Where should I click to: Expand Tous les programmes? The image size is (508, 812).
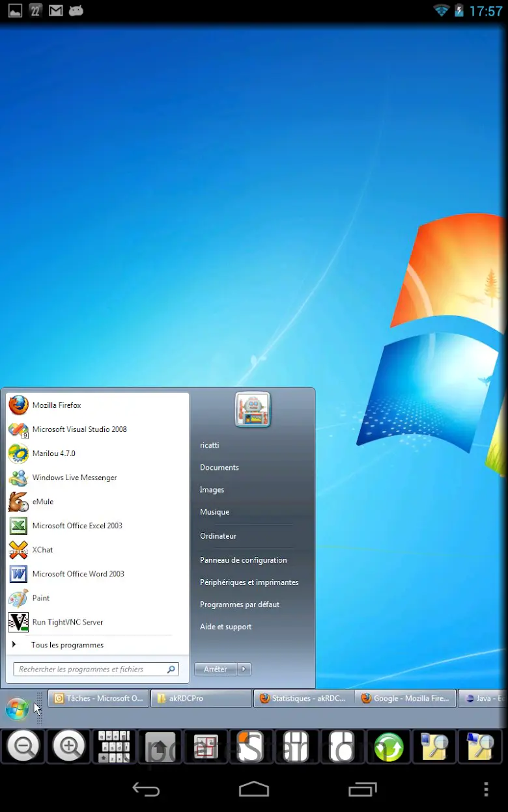coord(67,645)
